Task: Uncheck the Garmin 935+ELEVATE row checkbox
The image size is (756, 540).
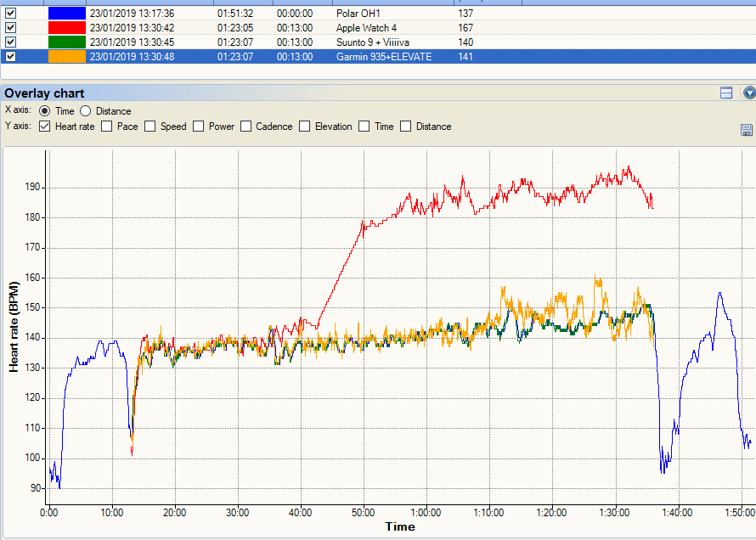Action: [10, 56]
